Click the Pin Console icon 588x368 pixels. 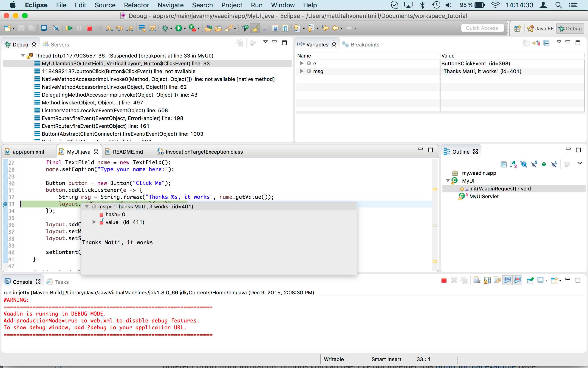(x=530, y=280)
